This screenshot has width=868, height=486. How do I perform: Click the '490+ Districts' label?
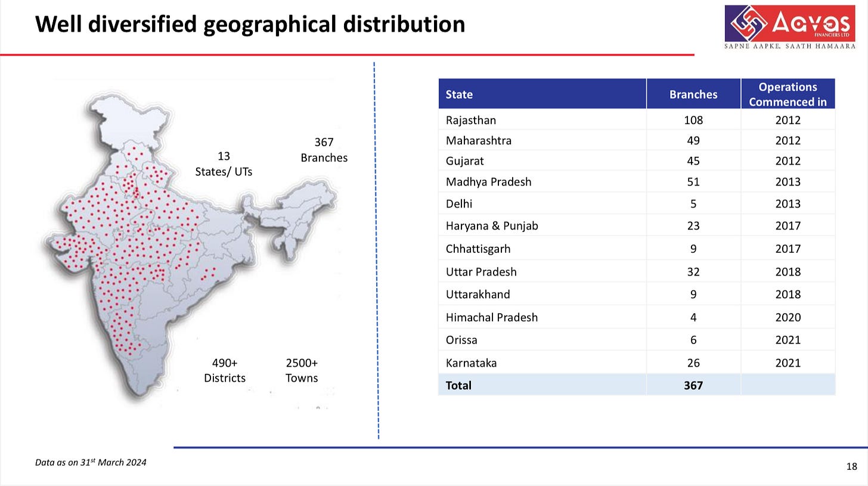(225, 370)
